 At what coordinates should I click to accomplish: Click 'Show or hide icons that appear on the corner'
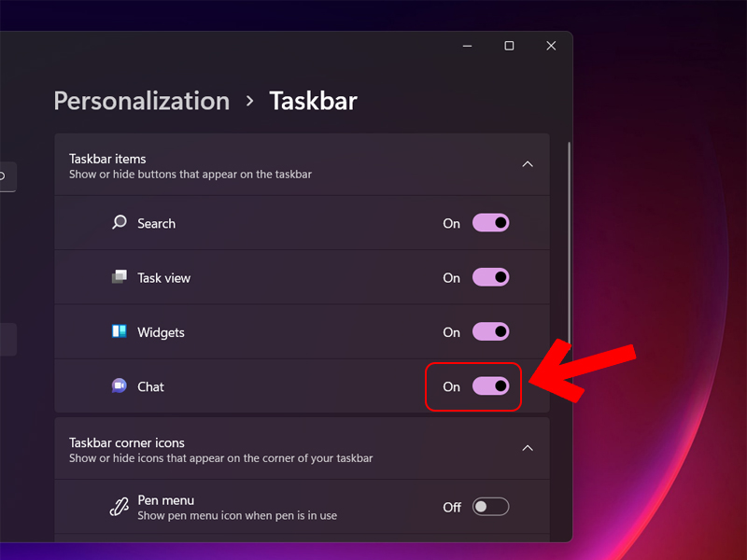pyautogui.click(x=221, y=458)
